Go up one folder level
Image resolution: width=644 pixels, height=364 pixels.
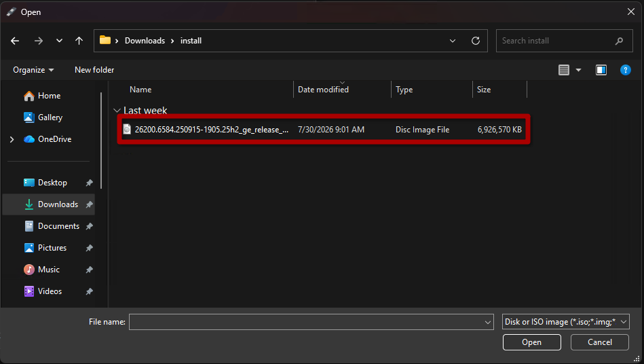[x=79, y=41]
